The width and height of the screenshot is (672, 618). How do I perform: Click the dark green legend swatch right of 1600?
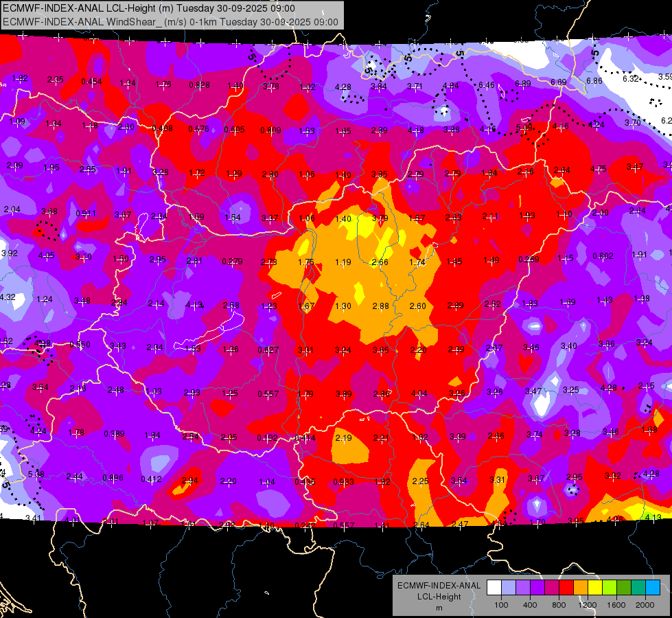[x=624, y=588]
